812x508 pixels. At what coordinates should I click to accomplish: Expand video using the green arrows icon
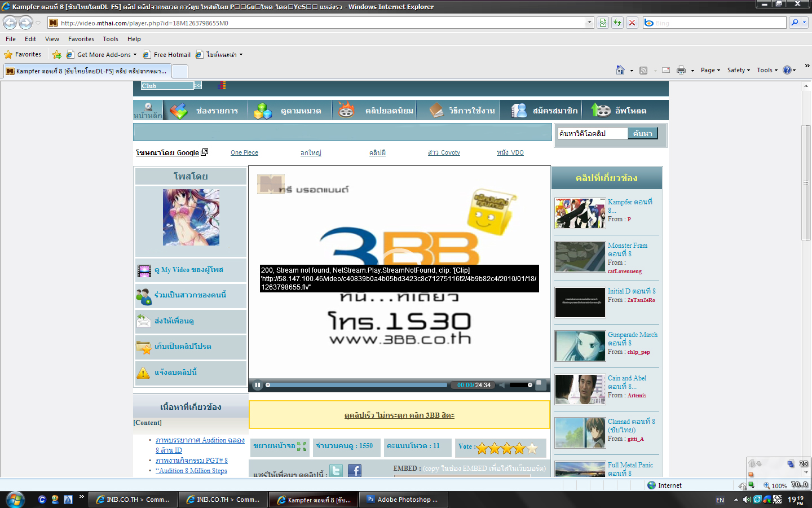click(302, 446)
